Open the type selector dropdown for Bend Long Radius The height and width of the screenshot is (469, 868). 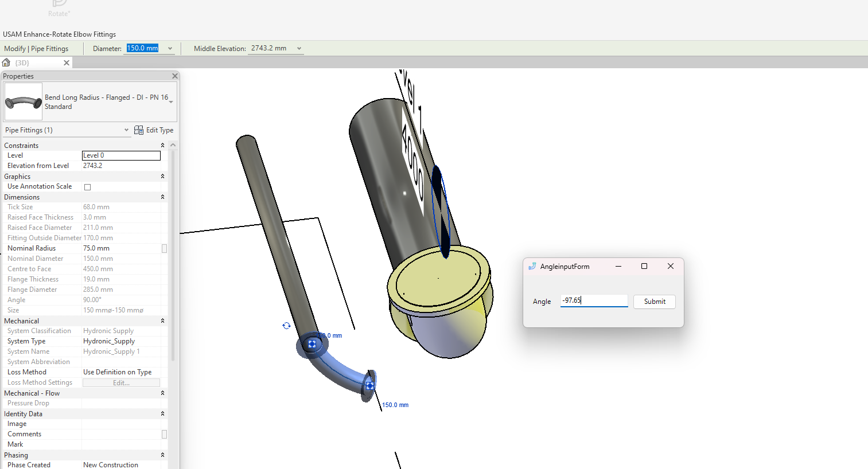click(x=171, y=102)
